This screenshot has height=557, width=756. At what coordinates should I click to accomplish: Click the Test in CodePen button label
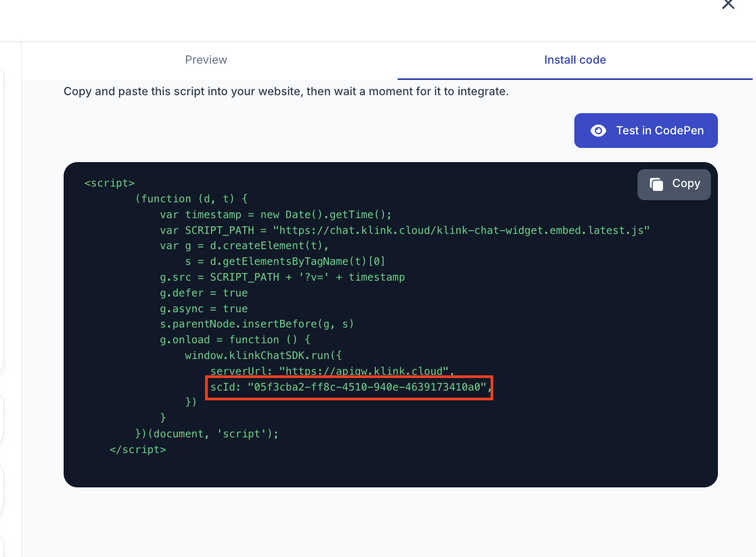click(x=660, y=131)
